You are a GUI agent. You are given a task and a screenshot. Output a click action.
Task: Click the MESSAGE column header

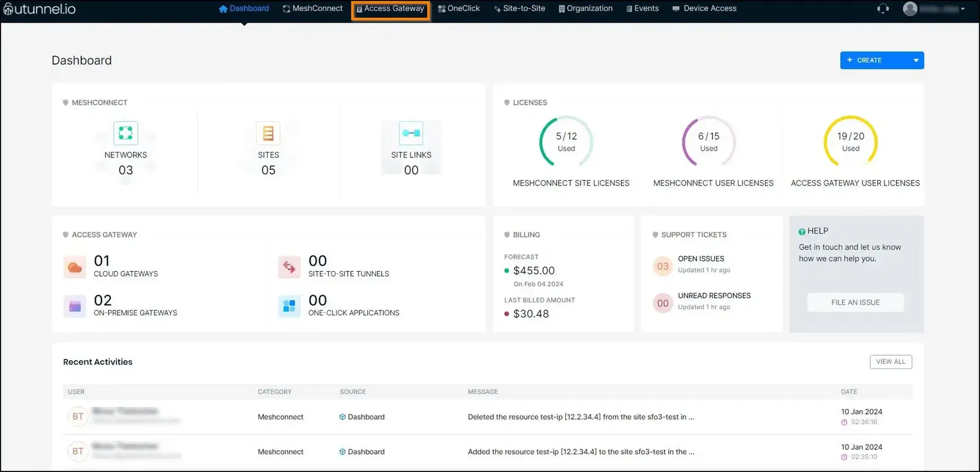coord(483,392)
